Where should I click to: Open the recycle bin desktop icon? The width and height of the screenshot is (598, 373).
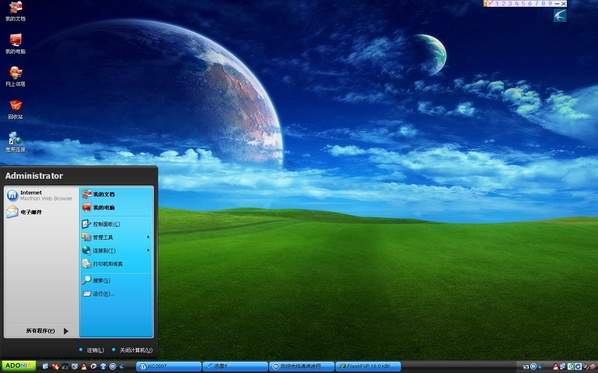(x=15, y=109)
